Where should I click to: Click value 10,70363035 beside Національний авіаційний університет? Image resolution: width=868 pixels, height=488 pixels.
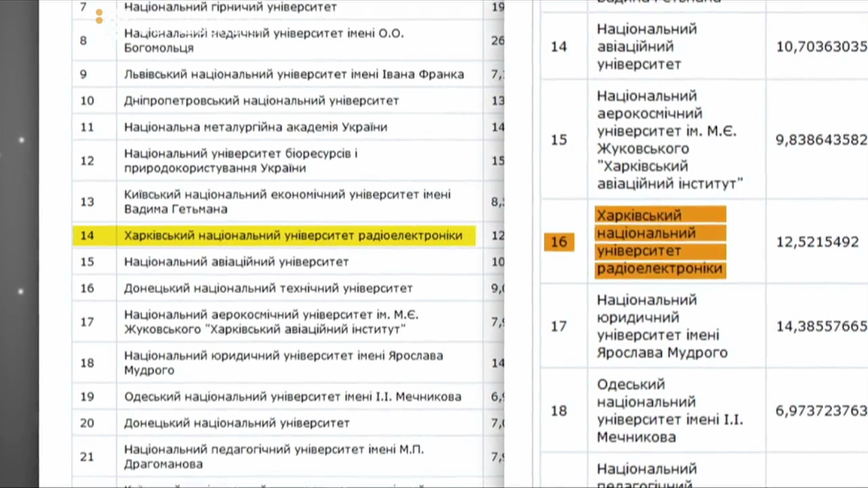click(x=821, y=47)
